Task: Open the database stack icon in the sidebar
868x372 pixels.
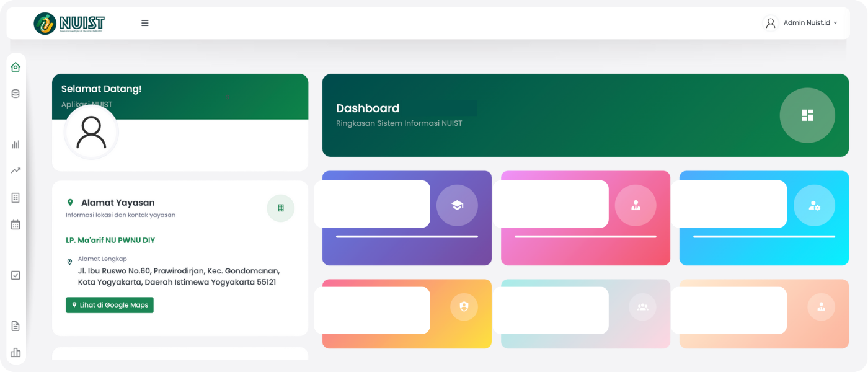Action: coord(15,94)
